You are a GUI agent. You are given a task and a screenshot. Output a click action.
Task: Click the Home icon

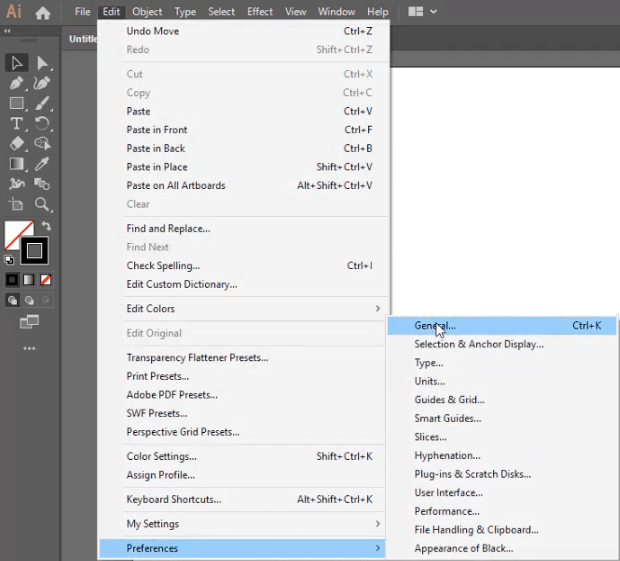[42, 13]
